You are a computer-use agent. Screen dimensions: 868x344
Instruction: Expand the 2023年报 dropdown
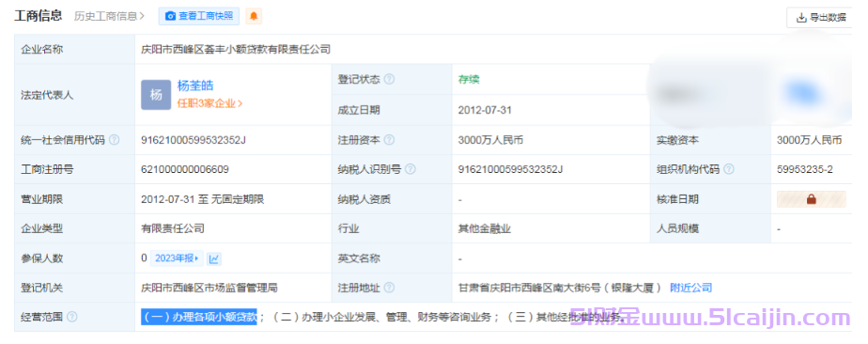178,258
